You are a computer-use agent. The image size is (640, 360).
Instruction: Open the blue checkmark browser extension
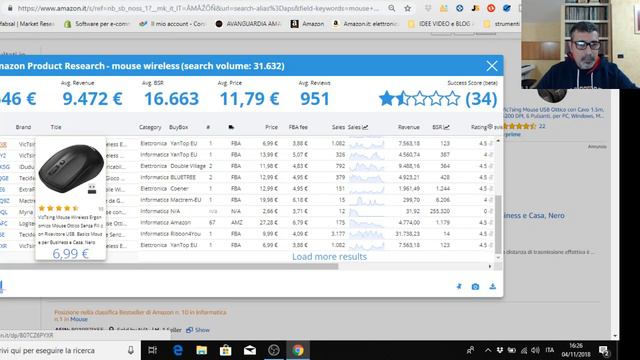(x=507, y=8)
